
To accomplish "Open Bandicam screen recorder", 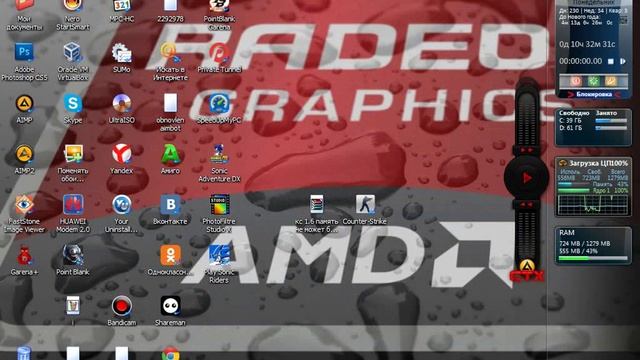I will [x=122, y=306].
